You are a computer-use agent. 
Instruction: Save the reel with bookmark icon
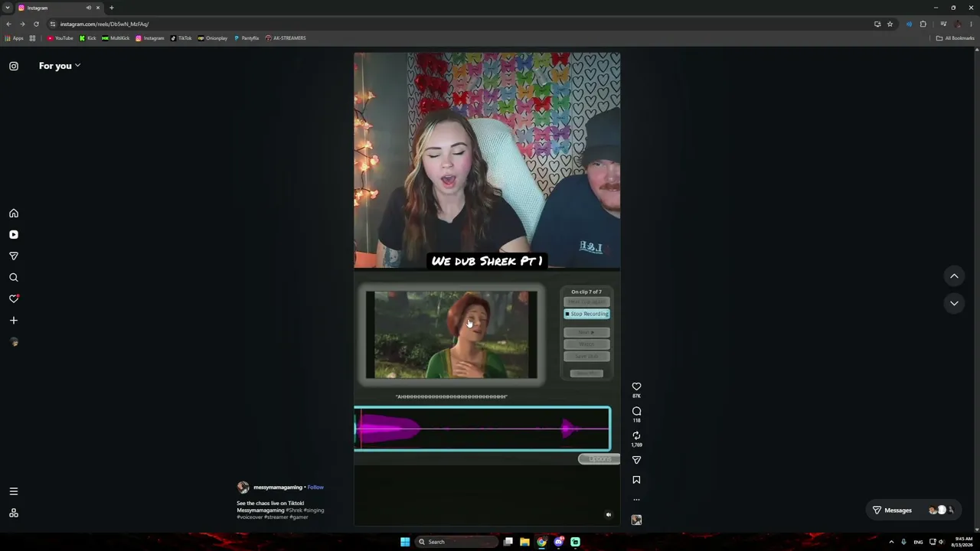click(x=636, y=480)
